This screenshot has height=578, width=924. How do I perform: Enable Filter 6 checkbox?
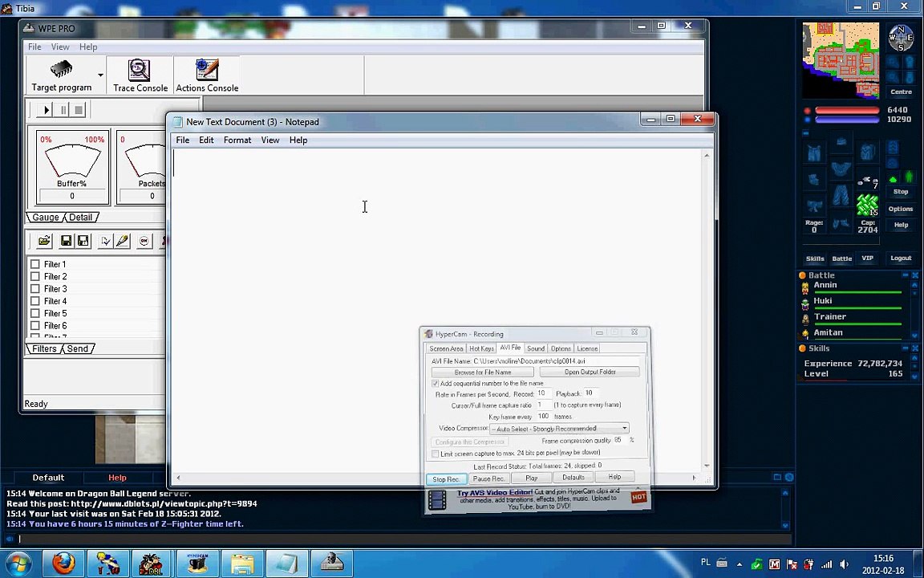[x=34, y=326]
